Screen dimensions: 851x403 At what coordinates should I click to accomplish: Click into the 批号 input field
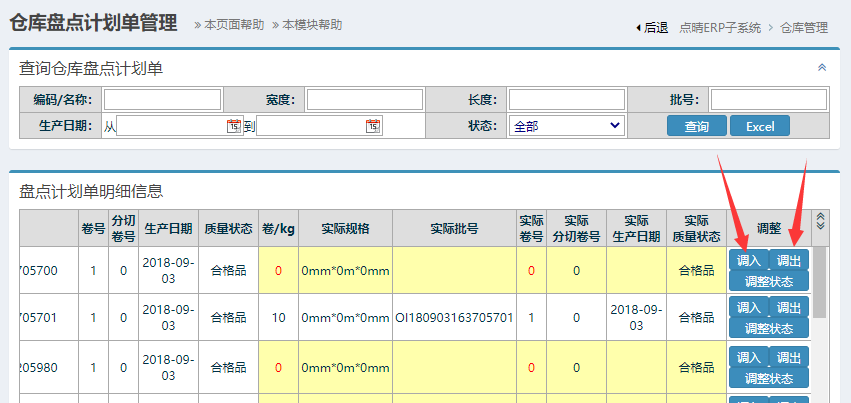[768, 99]
